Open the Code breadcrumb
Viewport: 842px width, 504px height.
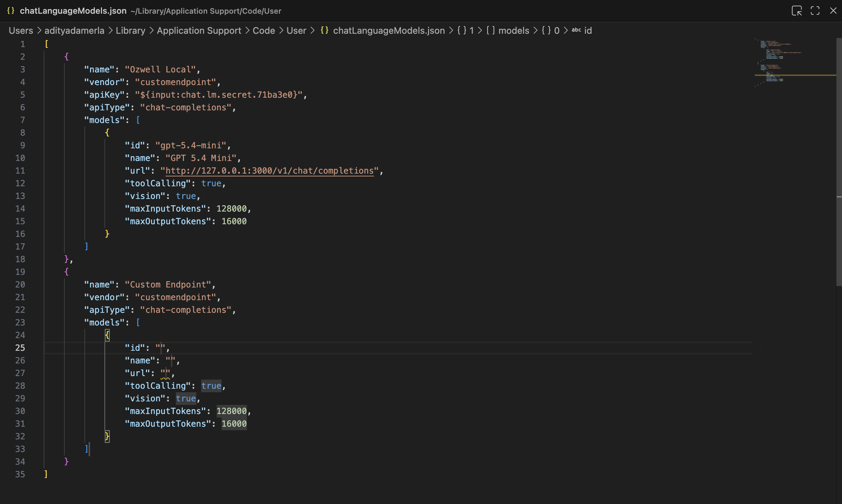tap(264, 31)
